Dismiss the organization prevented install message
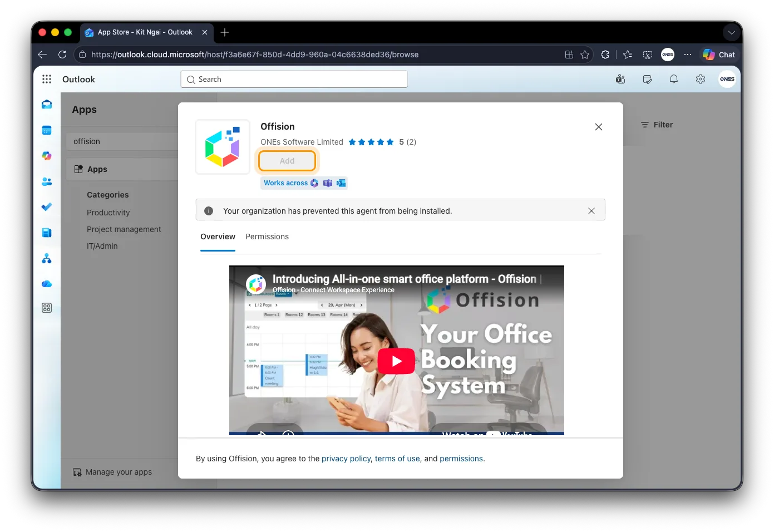774x532 pixels. pos(591,211)
